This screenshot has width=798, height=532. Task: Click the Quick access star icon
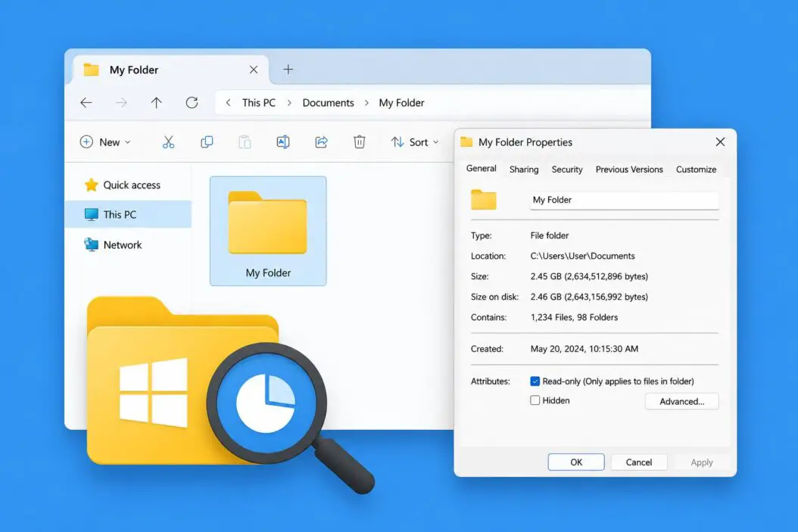(x=91, y=185)
